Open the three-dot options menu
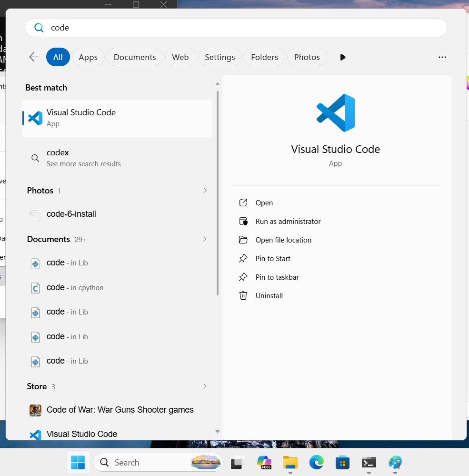The height and width of the screenshot is (476, 469). pyautogui.click(x=442, y=57)
